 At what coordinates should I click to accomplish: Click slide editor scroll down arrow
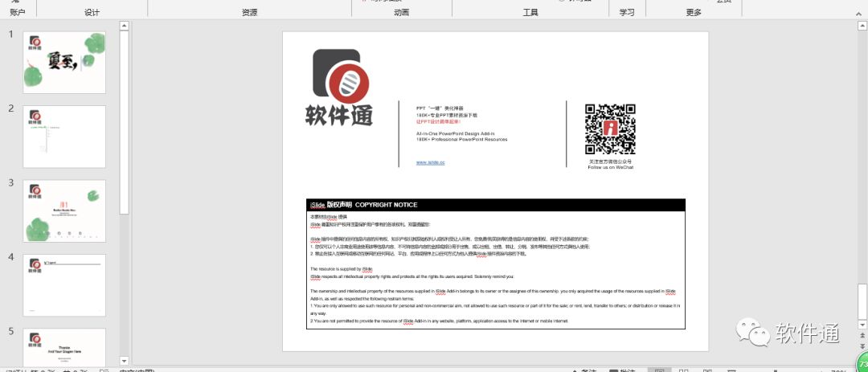click(862, 324)
